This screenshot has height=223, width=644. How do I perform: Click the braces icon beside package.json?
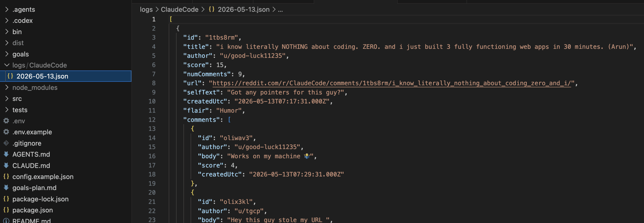point(6,210)
